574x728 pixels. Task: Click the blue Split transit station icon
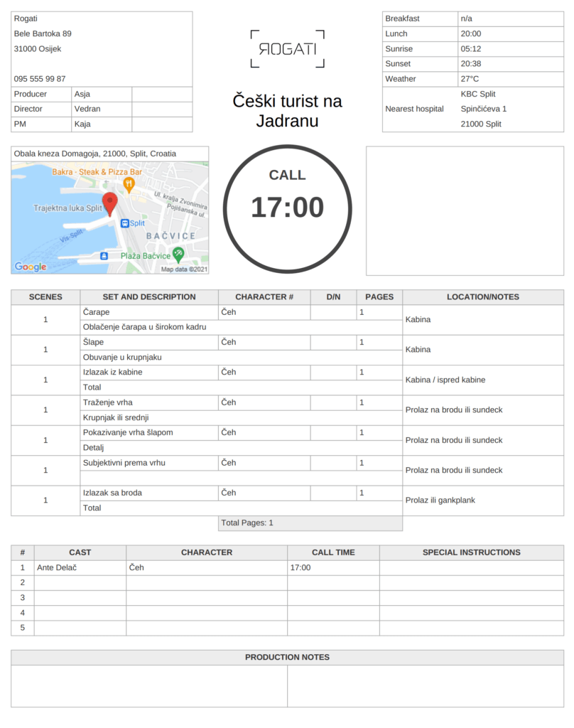pos(124,223)
